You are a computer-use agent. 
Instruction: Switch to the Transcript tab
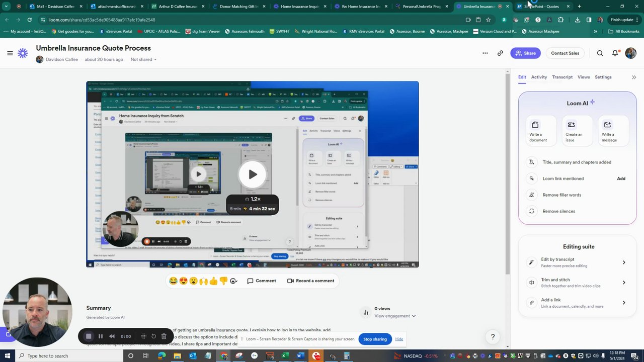562,77
